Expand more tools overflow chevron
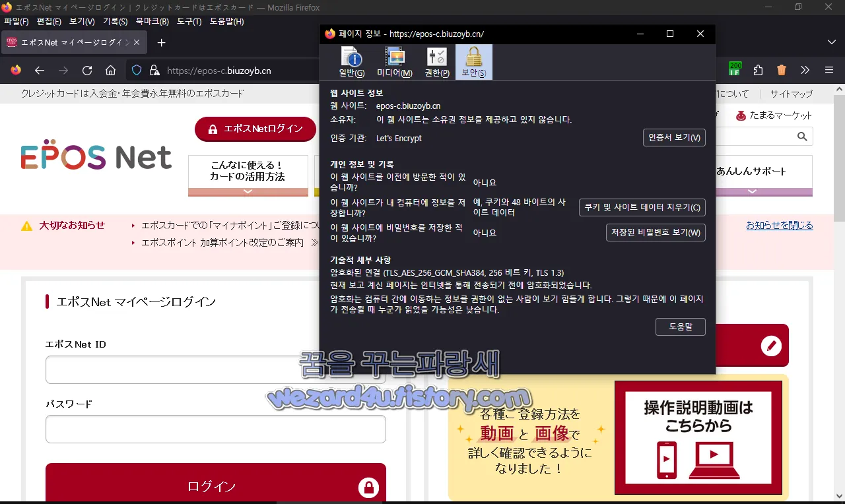Screen dimensions: 845x504 pyautogui.click(x=805, y=71)
